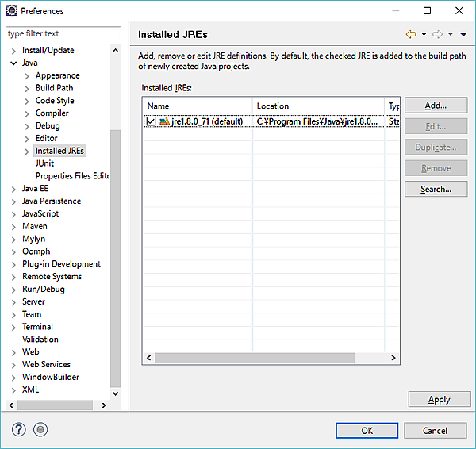Click the Apply button
The height and width of the screenshot is (449, 476).
[x=439, y=400]
